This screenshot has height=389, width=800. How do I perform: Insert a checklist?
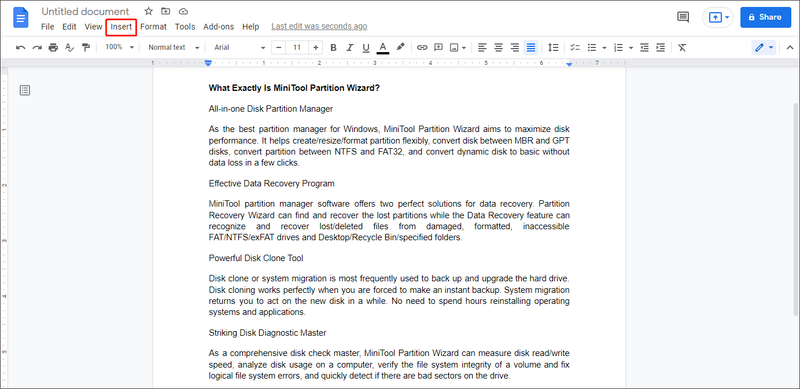tap(575, 47)
